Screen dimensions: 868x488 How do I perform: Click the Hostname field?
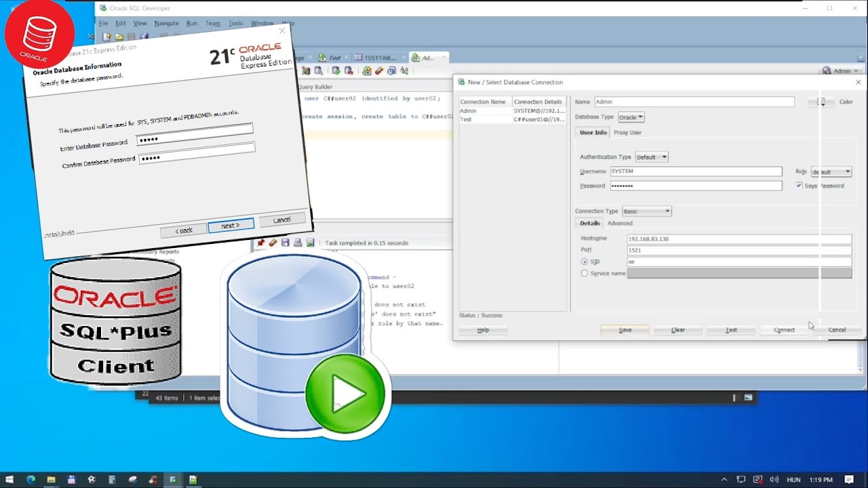pyautogui.click(x=739, y=239)
